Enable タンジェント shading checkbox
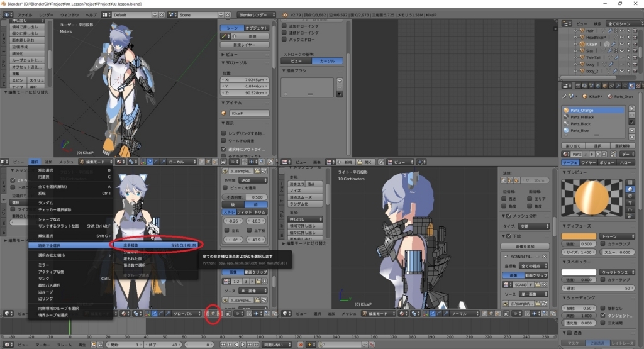644x349 pixels. pos(603,315)
